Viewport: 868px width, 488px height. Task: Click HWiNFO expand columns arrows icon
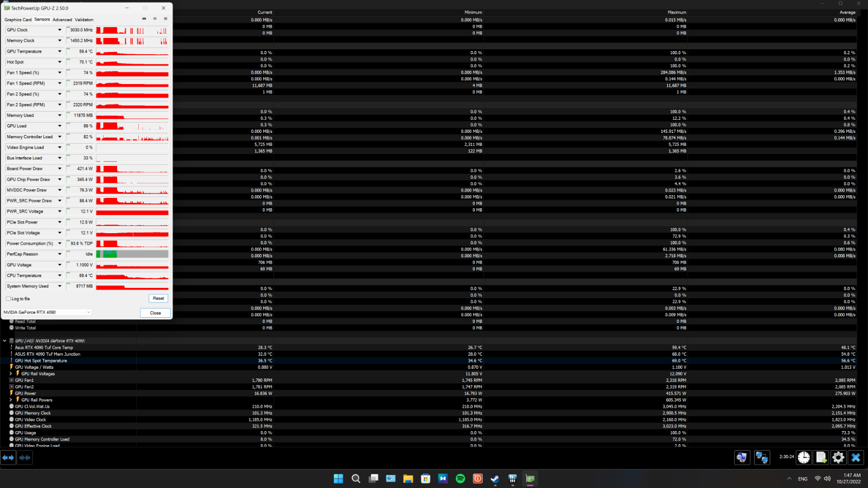click(8, 458)
